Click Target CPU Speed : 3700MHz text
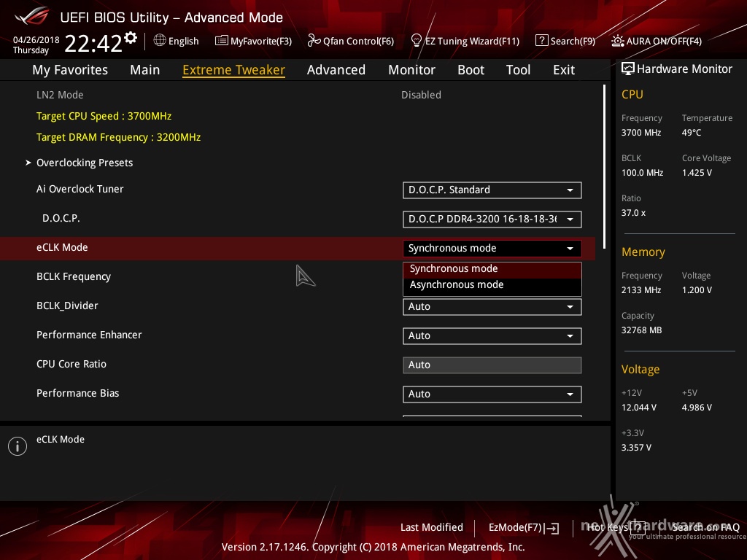 (104, 116)
